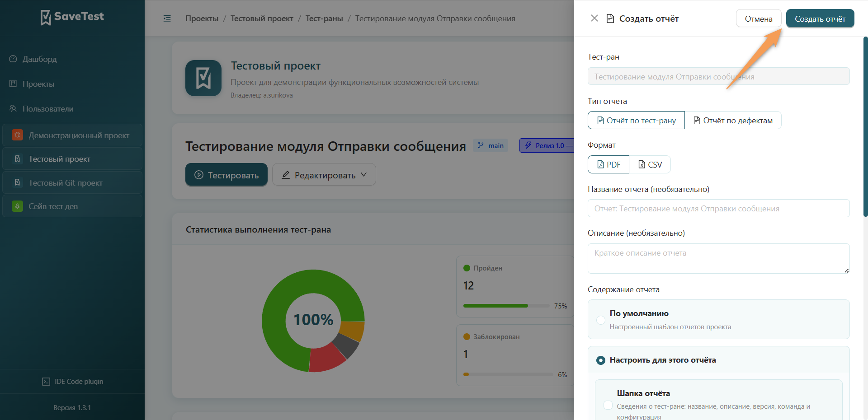Click the Пользователи people icon
The width and height of the screenshot is (868, 420).
(x=13, y=108)
